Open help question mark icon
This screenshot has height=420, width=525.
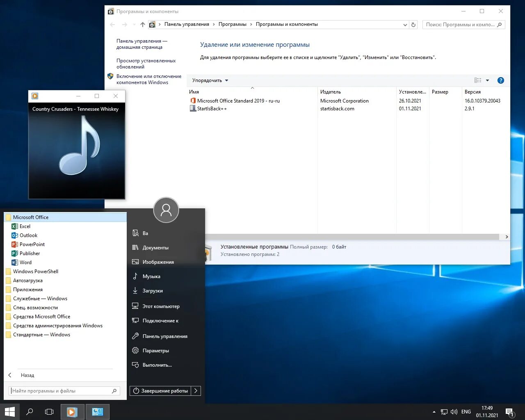[501, 80]
